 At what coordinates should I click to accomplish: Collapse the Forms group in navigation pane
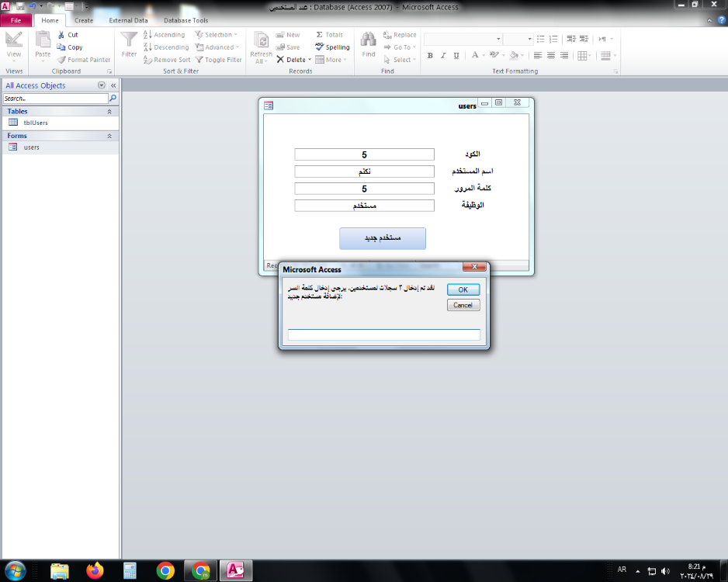[x=109, y=136]
